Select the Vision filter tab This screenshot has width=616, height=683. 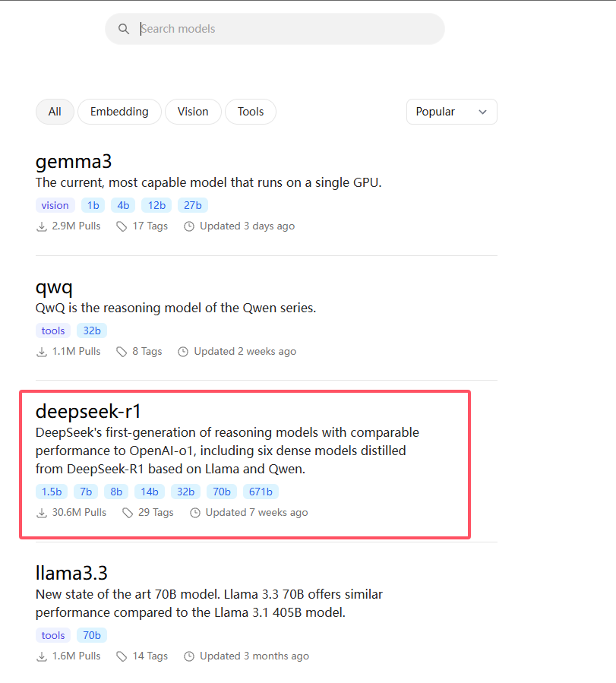(193, 112)
